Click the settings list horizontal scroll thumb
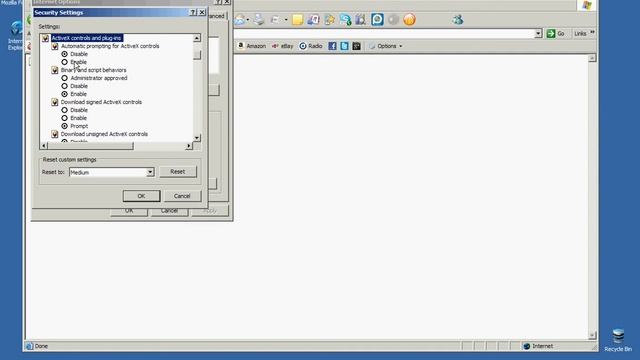 point(90,146)
